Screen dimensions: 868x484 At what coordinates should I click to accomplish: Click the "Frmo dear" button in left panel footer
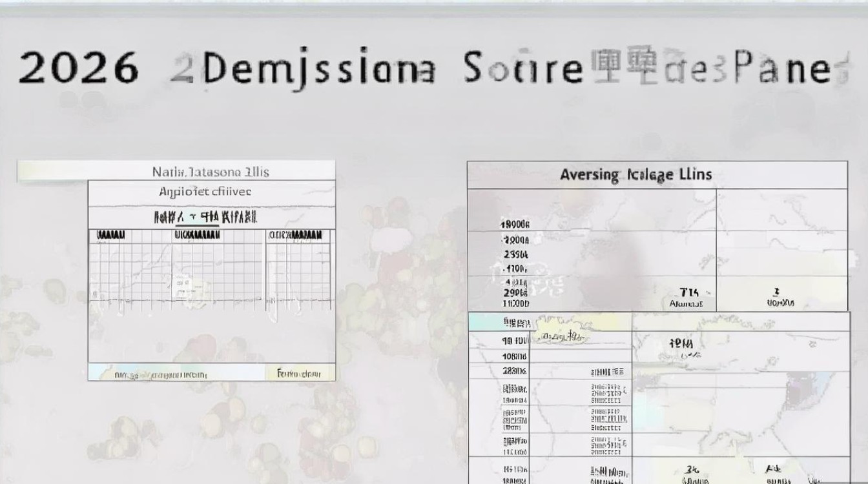(x=298, y=373)
